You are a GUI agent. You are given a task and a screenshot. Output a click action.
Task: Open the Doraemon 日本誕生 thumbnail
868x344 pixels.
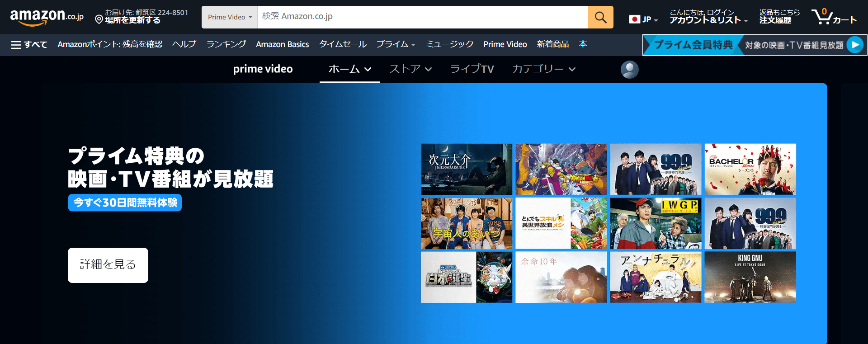point(467,277)
